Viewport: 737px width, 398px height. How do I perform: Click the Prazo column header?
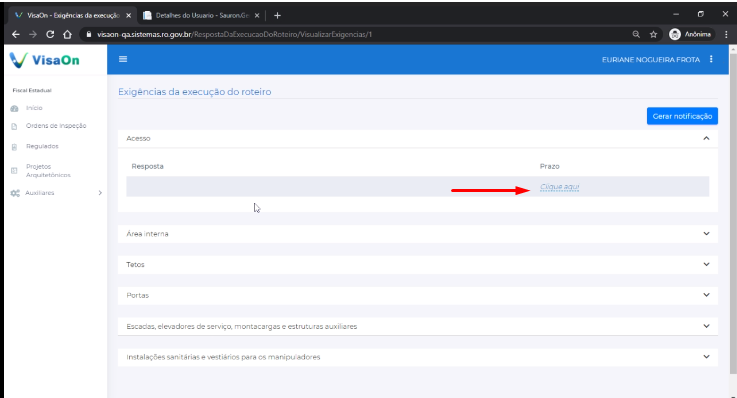[549, 166]
